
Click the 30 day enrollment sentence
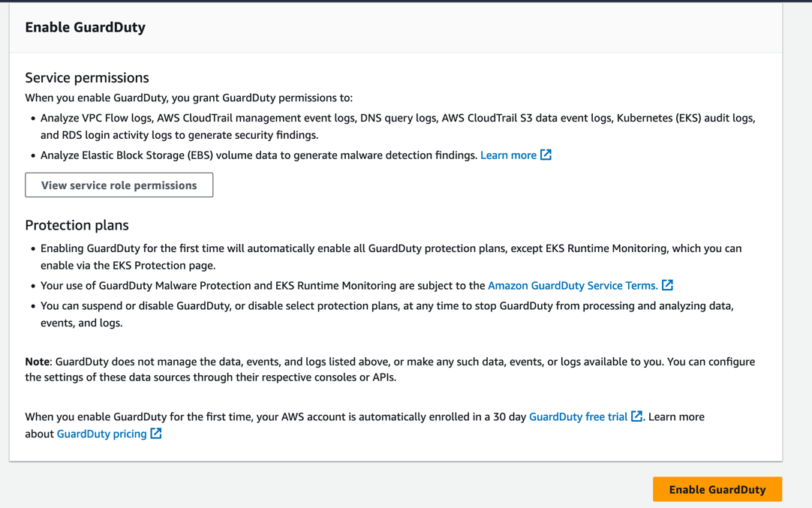pyautogui.click(x=276, y=416)
